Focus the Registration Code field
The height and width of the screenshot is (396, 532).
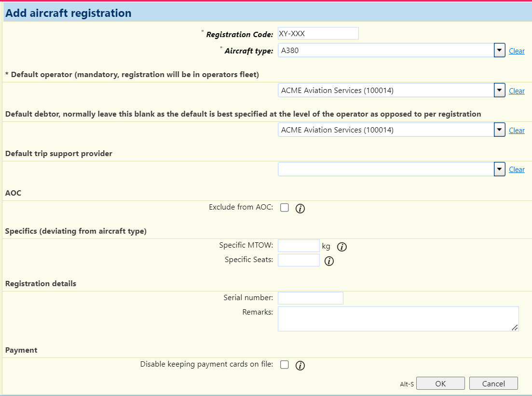point(318,33)
